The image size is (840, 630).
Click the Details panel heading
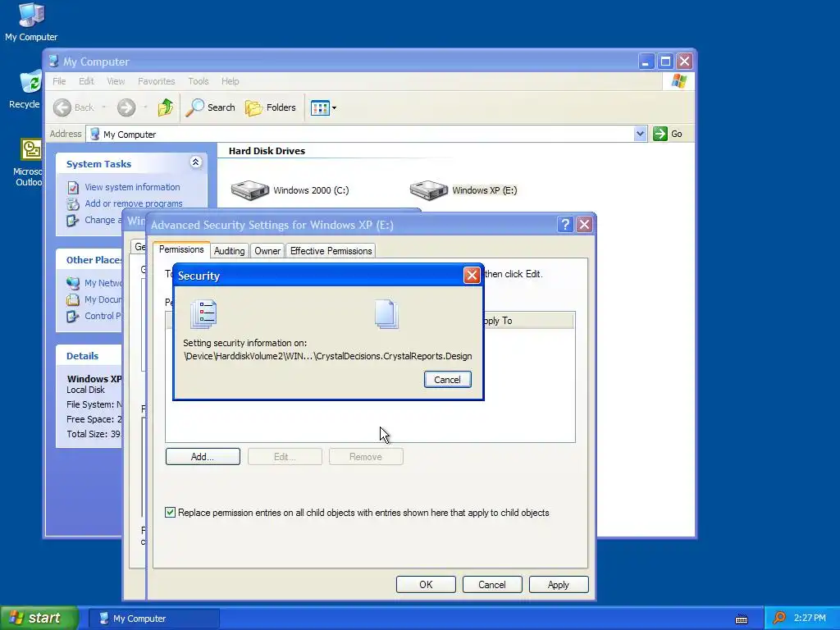[x=83, y=356]
